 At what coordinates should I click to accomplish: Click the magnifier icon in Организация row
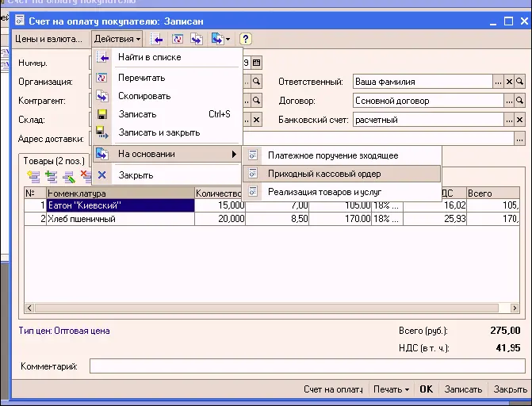point(257,82)
